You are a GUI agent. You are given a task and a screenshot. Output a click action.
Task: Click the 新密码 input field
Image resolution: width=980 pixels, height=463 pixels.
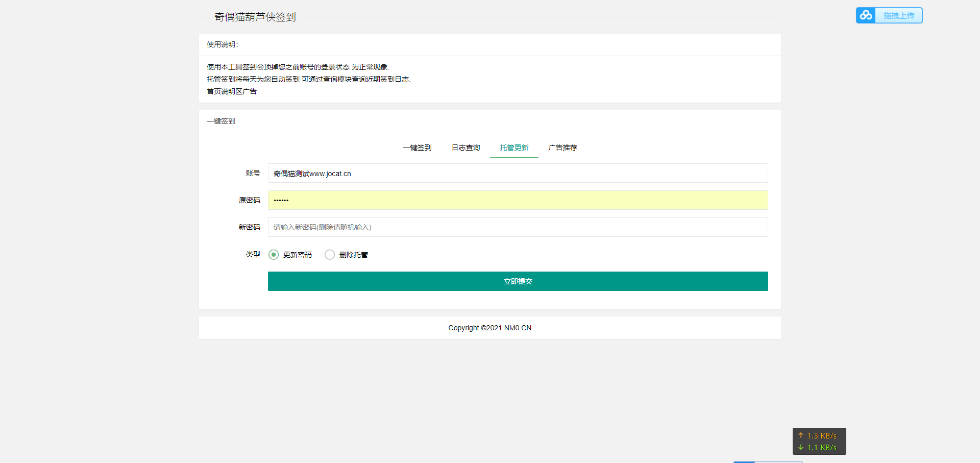pyautogui.click(x=518, y=227)
